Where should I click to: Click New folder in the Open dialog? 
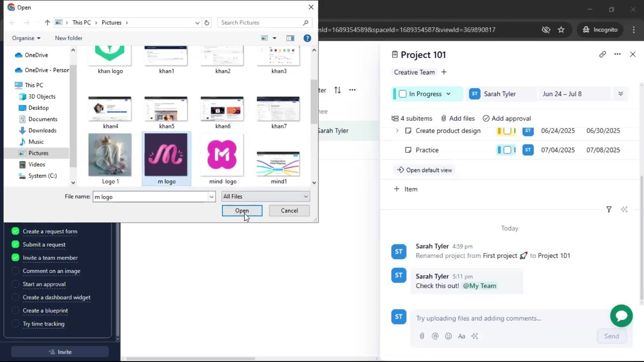point(68,38)
